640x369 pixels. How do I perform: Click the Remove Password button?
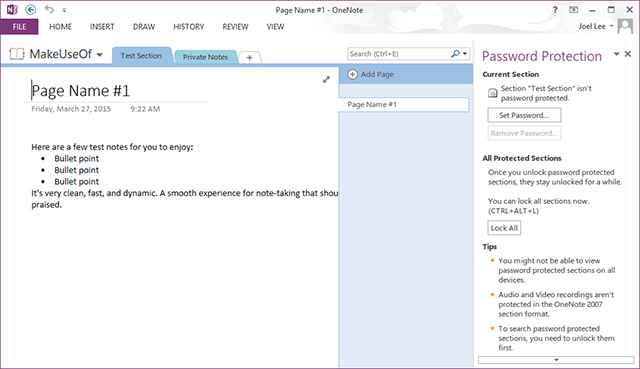point(524,133)
